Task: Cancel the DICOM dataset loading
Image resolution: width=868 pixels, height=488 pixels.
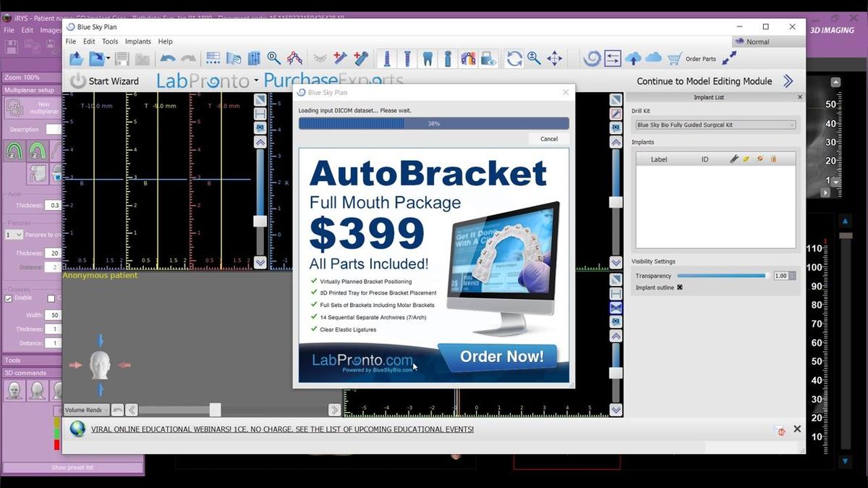Action: [x=549, y=139]
